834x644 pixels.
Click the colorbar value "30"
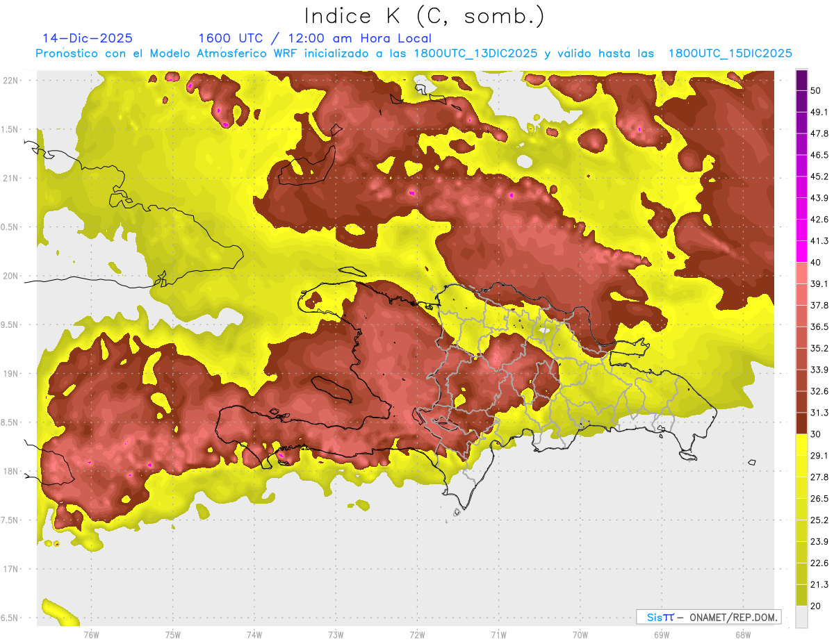coord(816,434)
